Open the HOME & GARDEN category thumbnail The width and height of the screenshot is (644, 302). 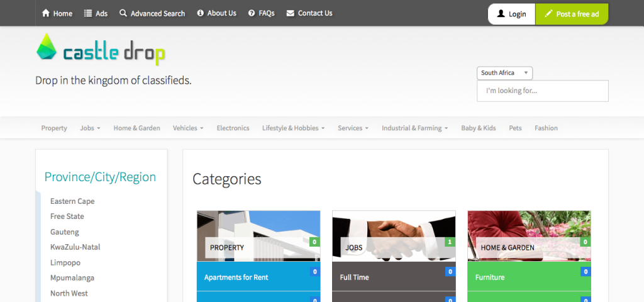(529, 236)
